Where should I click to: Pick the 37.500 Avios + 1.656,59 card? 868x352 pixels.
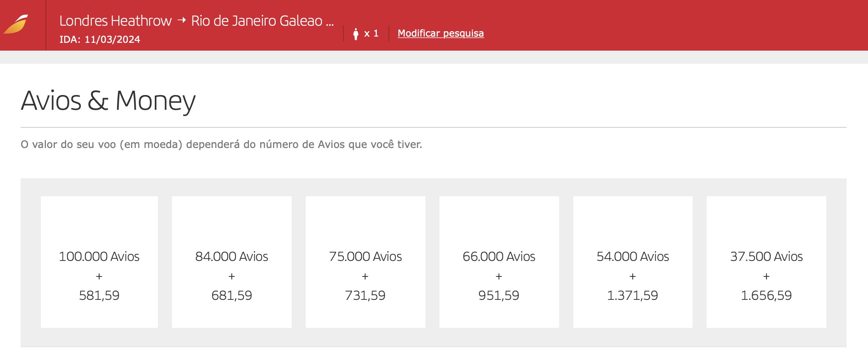(766, 262)
